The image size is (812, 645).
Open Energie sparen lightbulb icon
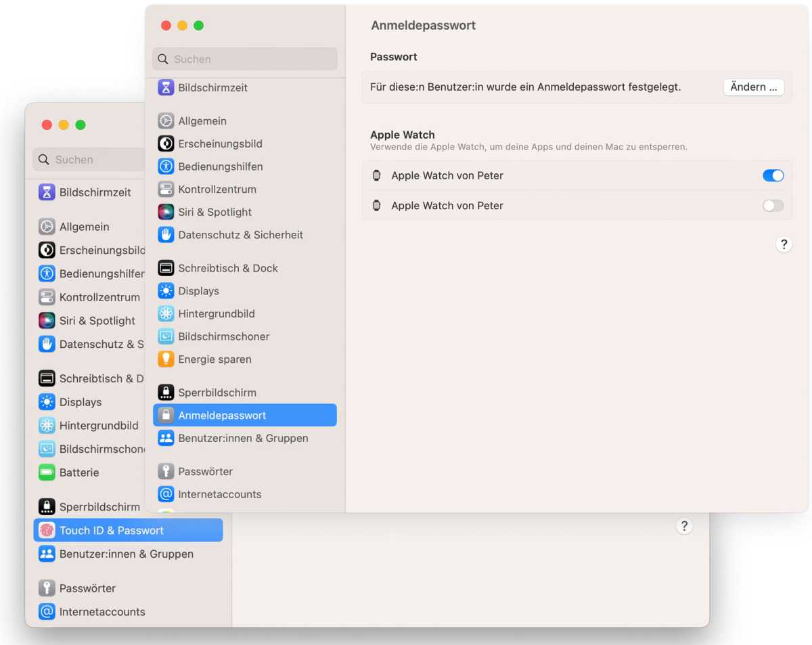(x=166, y=359)
